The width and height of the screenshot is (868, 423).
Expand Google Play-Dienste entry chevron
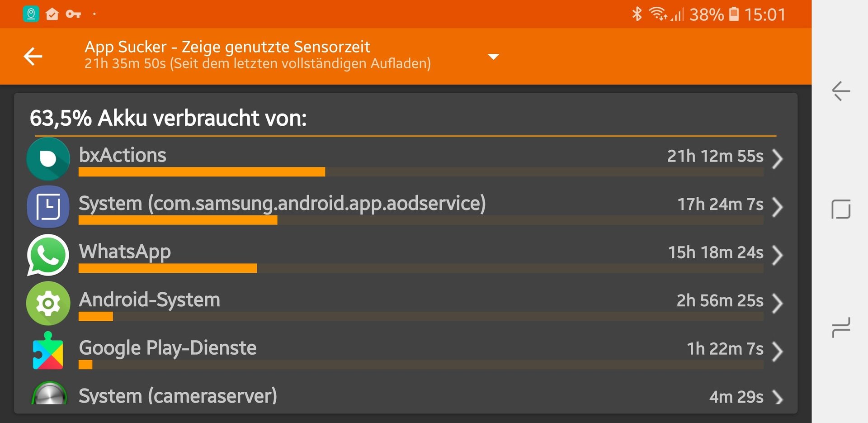coord(777,352)
